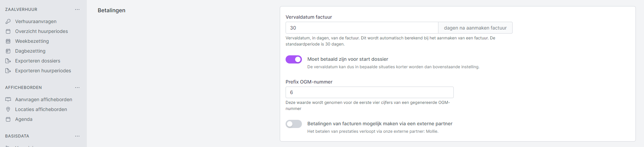Enable payments via external partner toggle

(294, 124)
